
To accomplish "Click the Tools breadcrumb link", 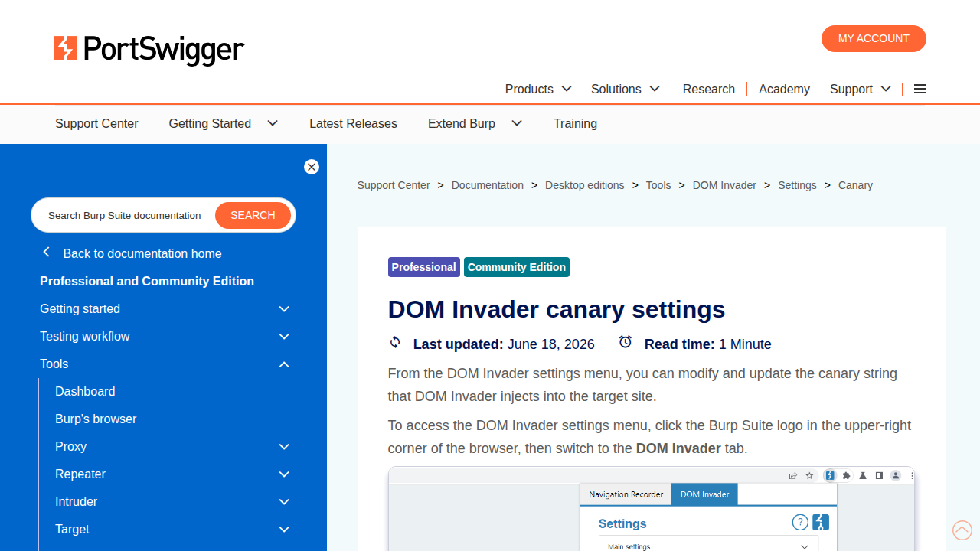I will 658,185.
